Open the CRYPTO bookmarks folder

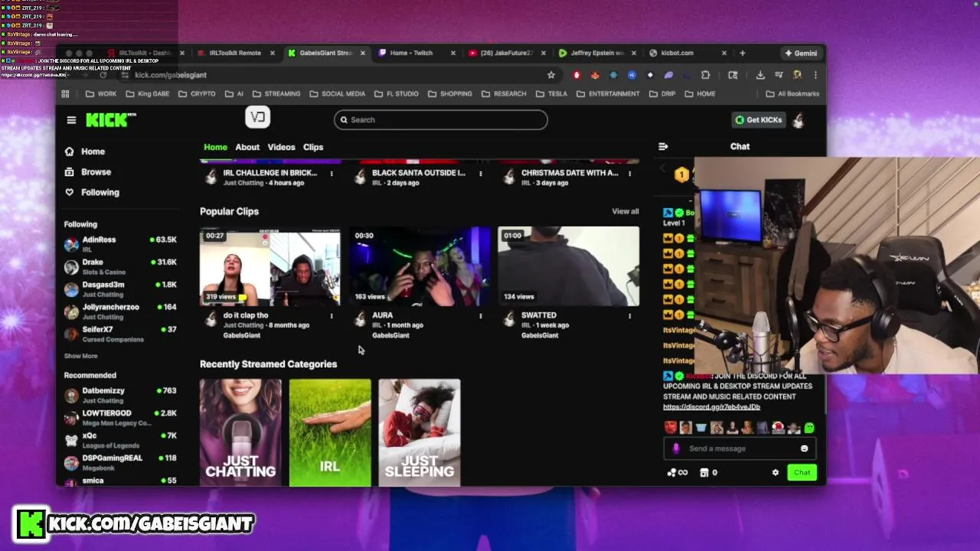[x=197, y=93]
